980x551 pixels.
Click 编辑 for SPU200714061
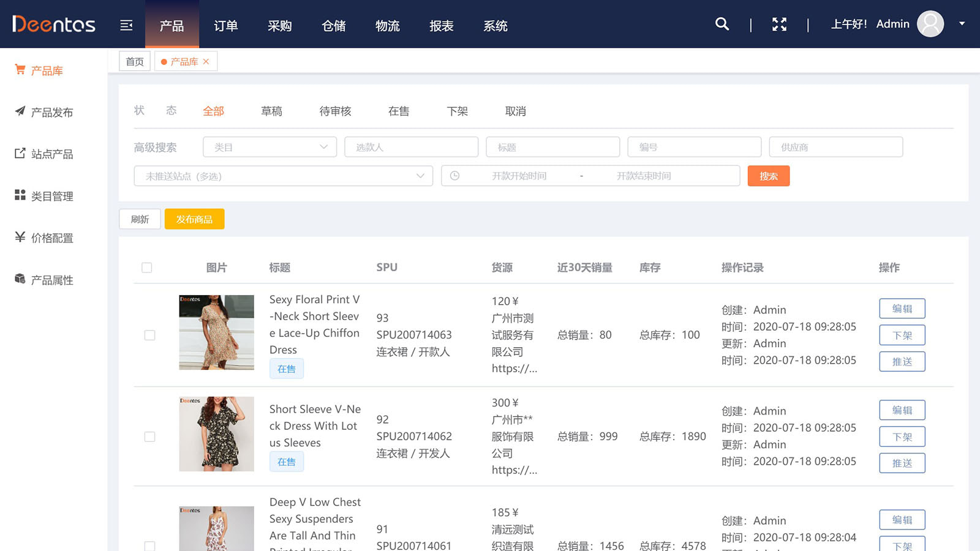(x=902, y=520)
